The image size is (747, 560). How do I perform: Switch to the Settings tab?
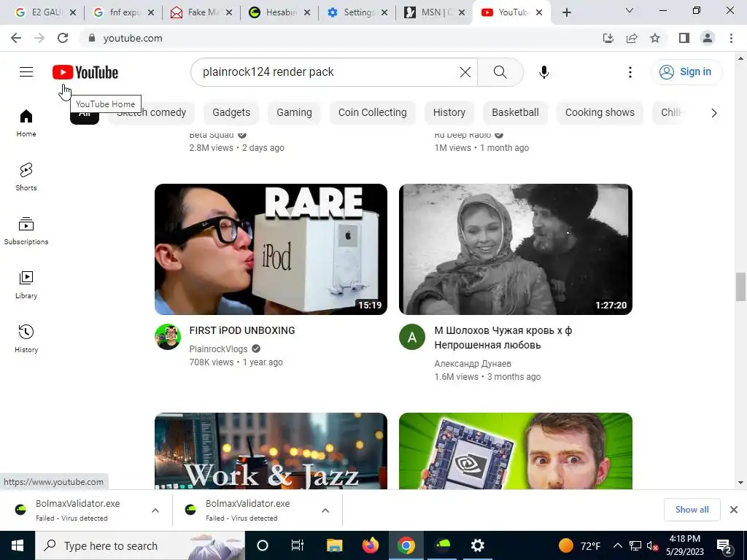pos(358,12)
